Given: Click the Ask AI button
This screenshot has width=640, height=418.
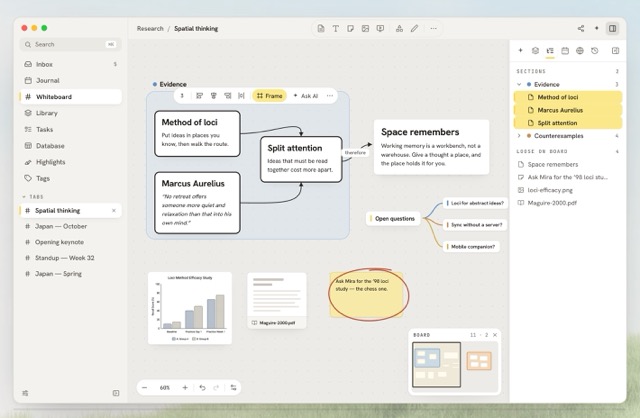Looking at the screenshot, I should tap(306, 96).
